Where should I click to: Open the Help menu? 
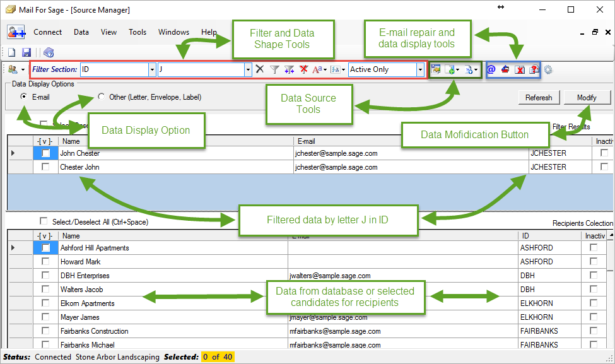point(209,32)
